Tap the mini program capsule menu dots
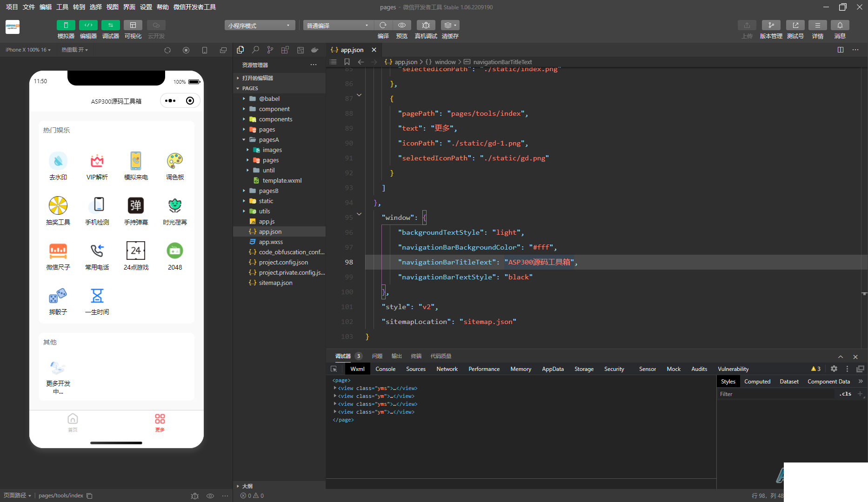This screenshot has height=502, width=868. 170,100
